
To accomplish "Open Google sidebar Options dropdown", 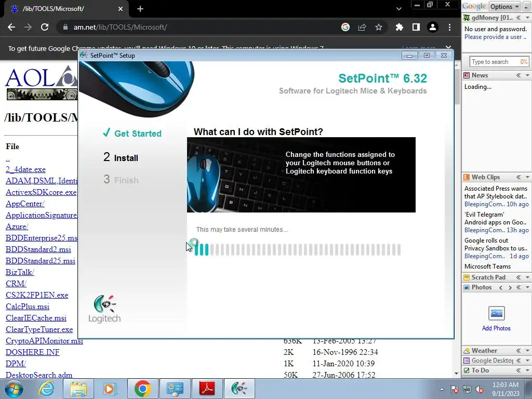I will [504, 6].
